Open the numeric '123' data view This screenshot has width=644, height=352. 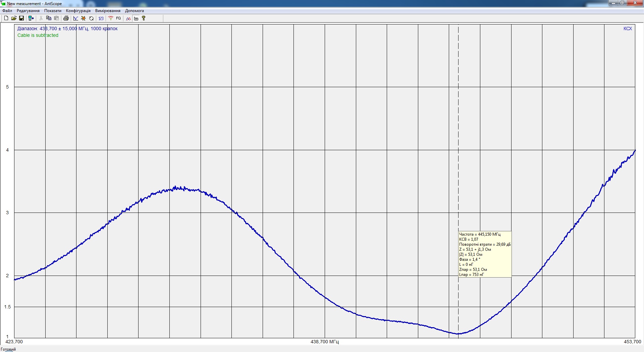101,18
